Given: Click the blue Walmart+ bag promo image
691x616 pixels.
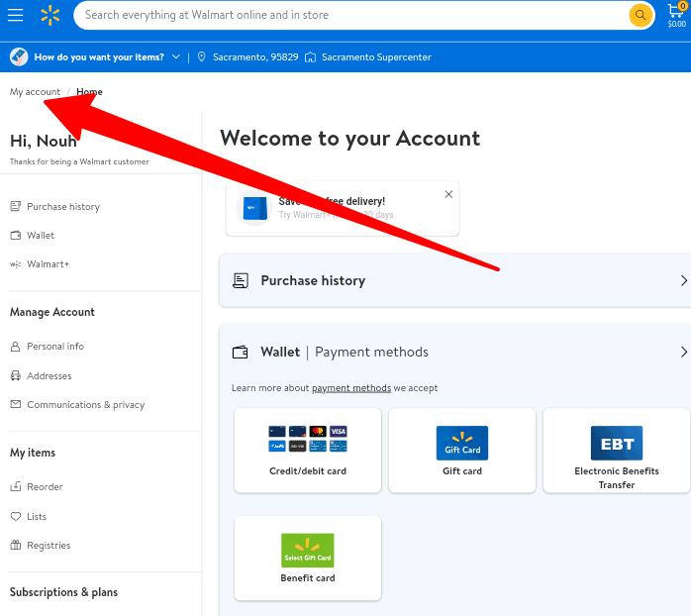Looking at the screenshot, I should pyautogui.click(x=254, y=208).
